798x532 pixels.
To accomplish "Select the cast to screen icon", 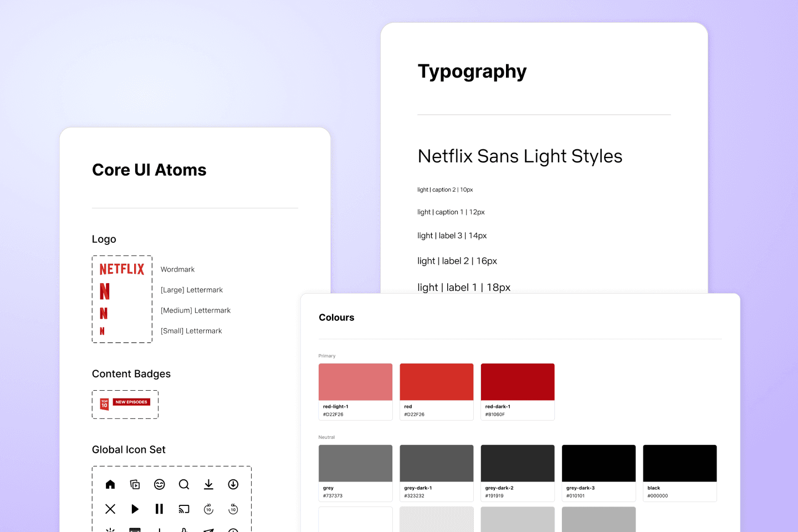I will click(184, 509).
